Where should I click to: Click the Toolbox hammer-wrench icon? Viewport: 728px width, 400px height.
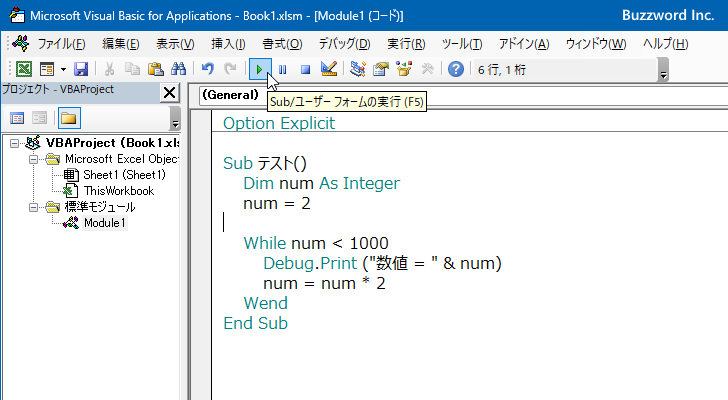coord(427,70)
